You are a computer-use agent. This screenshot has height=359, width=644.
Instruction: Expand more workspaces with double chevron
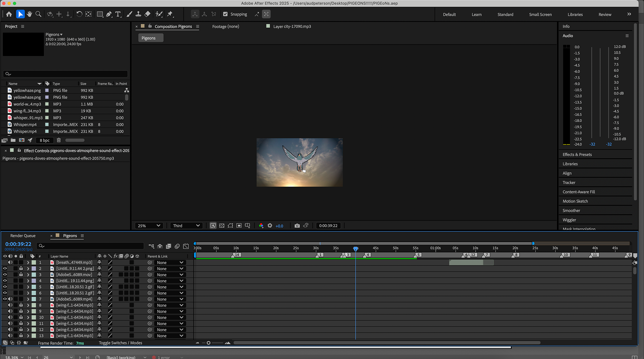pyautogui.click(x=629, y=14)
